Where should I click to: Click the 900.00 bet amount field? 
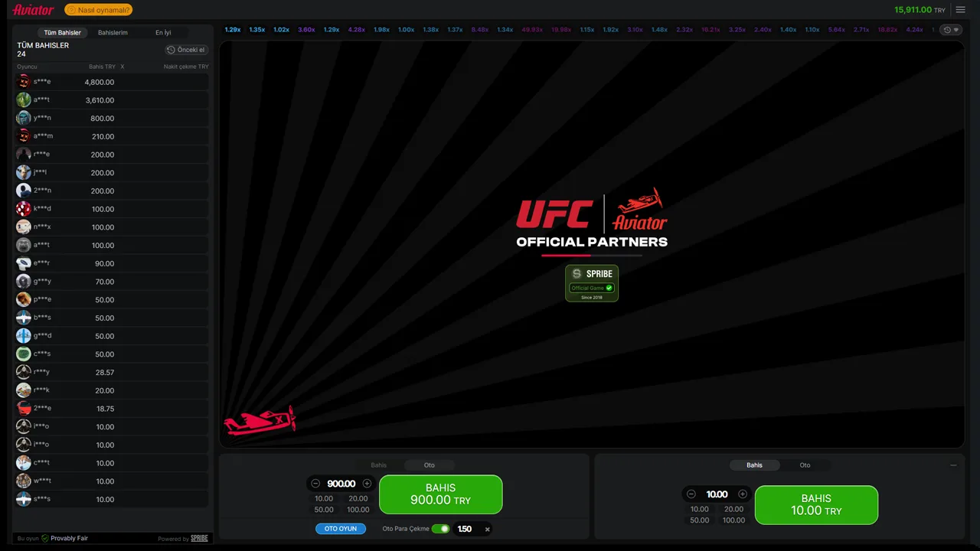pos(341,484)
